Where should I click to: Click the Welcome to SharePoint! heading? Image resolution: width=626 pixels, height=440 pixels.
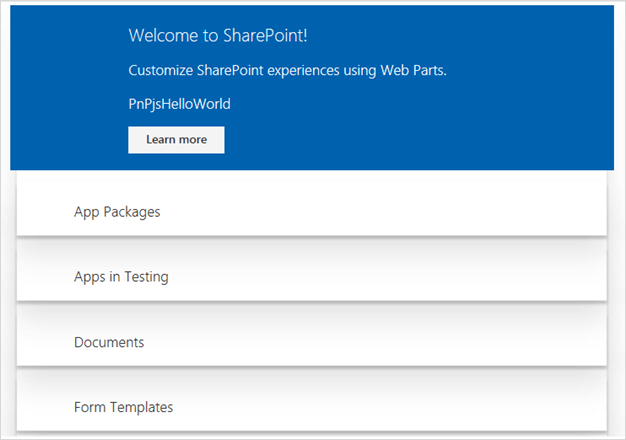point(216,37)
